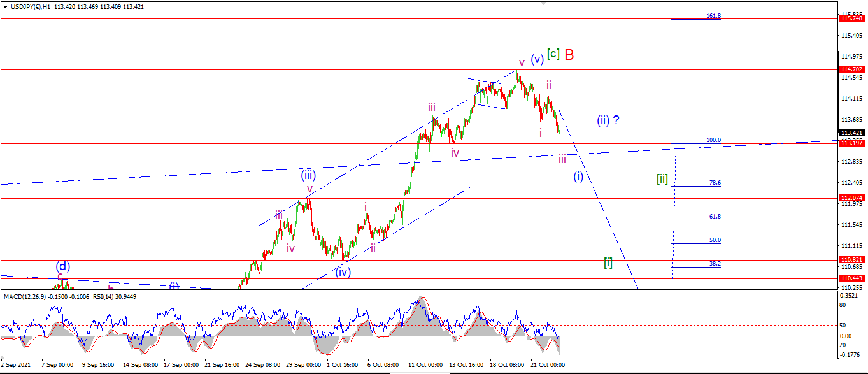The width and height of the screenshot is (868, 374).
Task: Select the blue (iii) wave label
Action: click(309, 175)
